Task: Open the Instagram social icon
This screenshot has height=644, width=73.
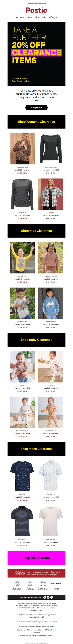Action: (48, 597)
